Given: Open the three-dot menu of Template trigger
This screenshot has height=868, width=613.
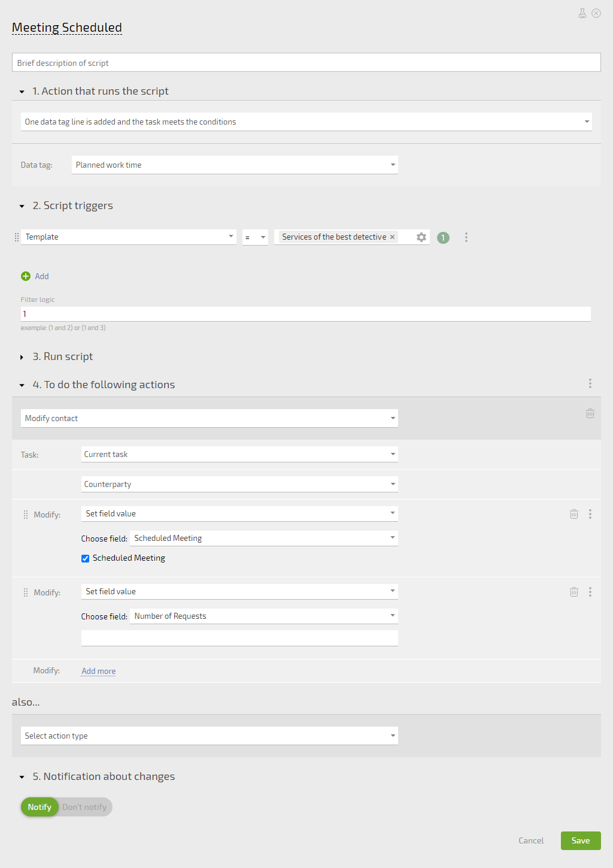Looking at the screenshot, I should [x=466, y=237].
